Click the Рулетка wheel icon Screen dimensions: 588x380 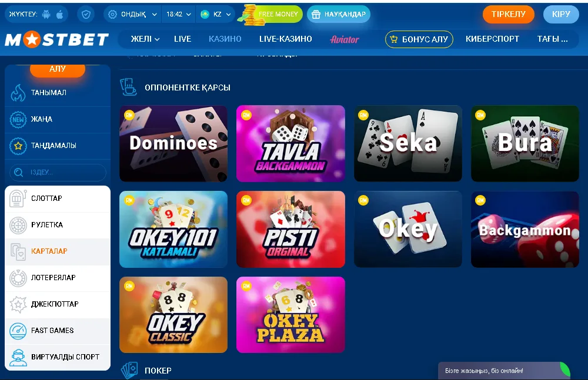18,225
